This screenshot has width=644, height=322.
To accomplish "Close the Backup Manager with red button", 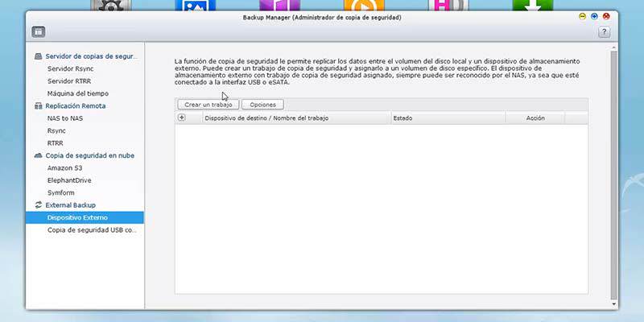I will click(x=606, y=17).
